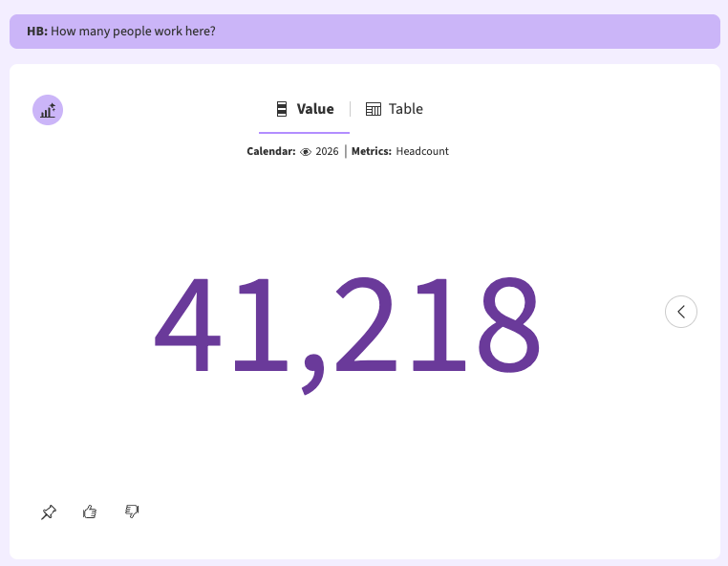Click the divider between Value and Table
Viewport: 728px width, 566px height.
tap(350, 109)
